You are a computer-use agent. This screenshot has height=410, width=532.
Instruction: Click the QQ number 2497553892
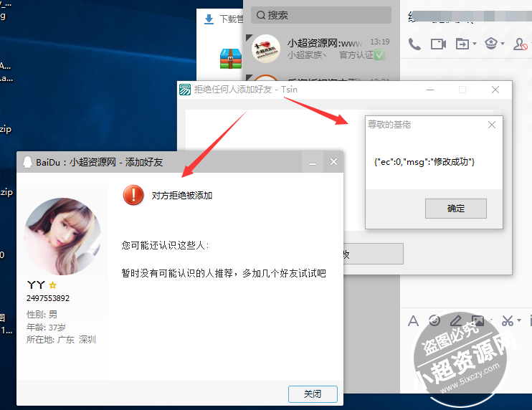tap(48, 298)
